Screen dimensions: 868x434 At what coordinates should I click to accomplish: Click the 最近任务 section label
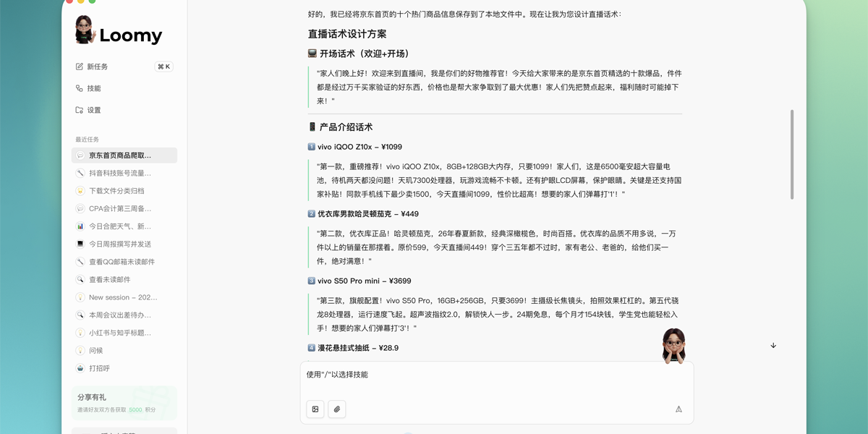point(87,140)
